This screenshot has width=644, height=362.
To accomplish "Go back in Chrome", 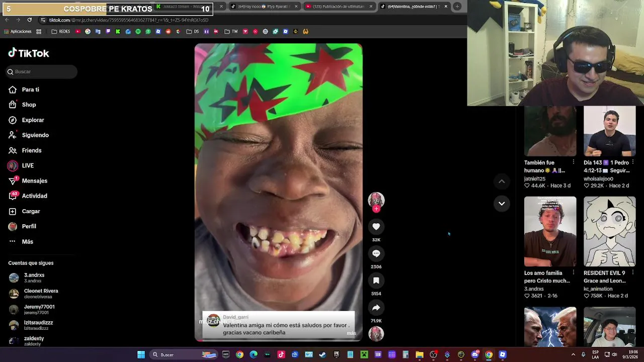I will 7,20.
